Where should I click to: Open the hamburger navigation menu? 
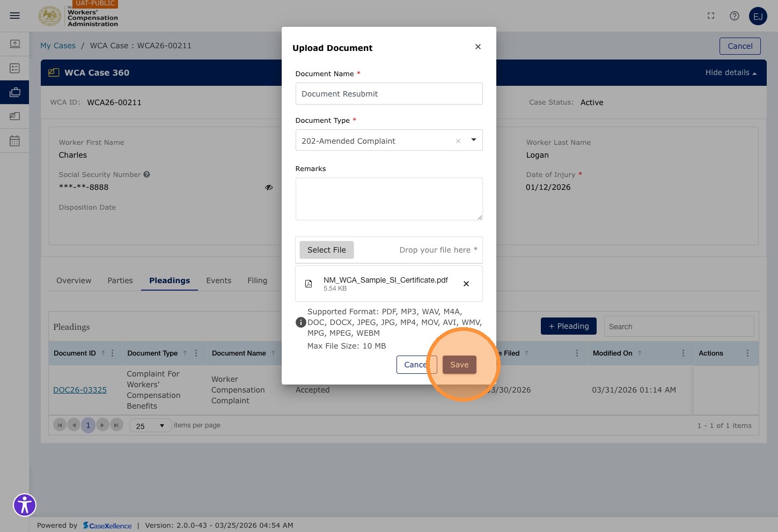[14, 16]
